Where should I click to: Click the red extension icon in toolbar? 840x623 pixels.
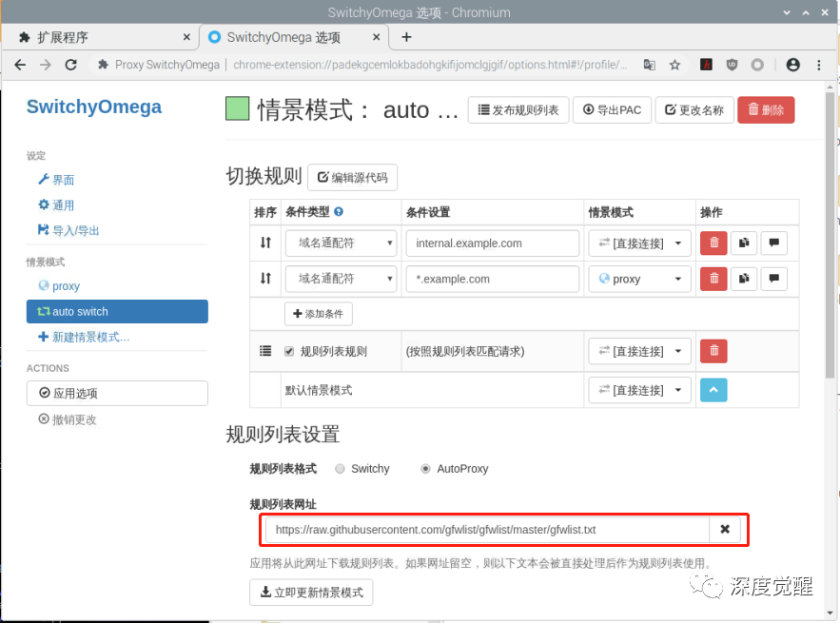click(x=706, y=65)
